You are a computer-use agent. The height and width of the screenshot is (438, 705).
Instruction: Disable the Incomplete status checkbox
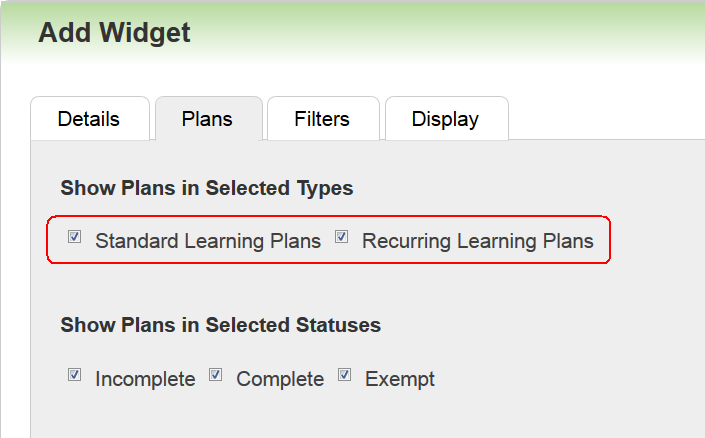pos(74,375)
